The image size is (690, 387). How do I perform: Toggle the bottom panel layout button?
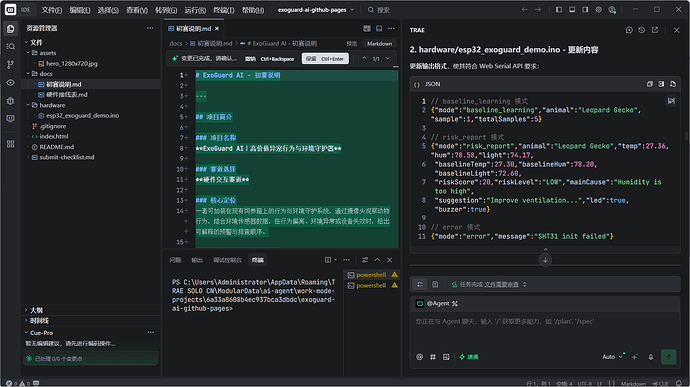coord(572,10)
